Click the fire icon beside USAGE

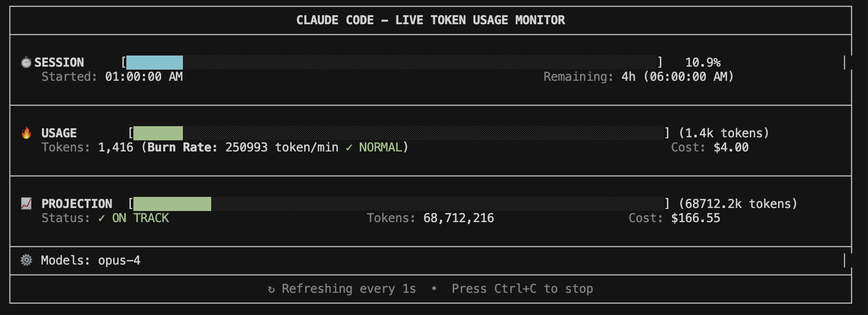(26, 133)
